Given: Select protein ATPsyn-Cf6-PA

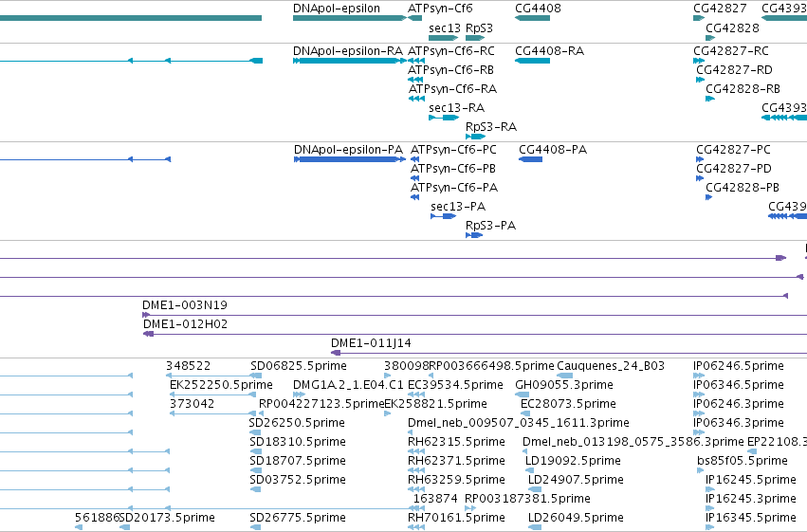Looking at the screenshot, I should [414, 197].
